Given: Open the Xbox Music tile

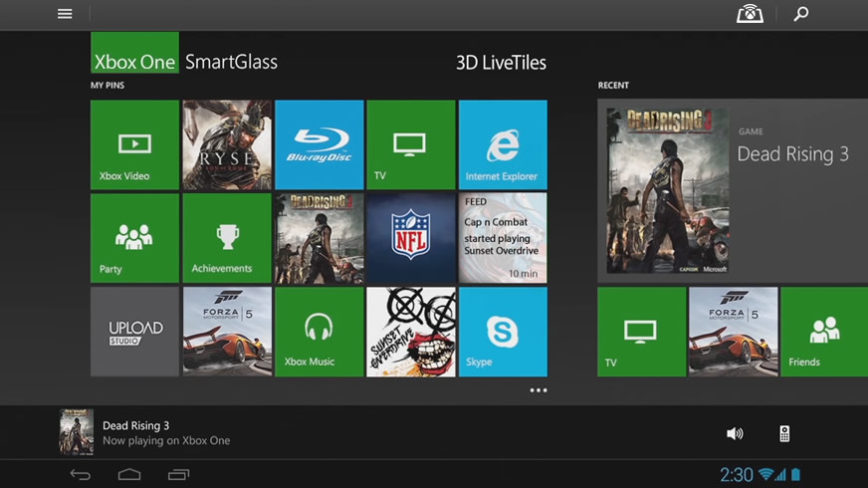Looking at the screenshot, I should (320, 332).
